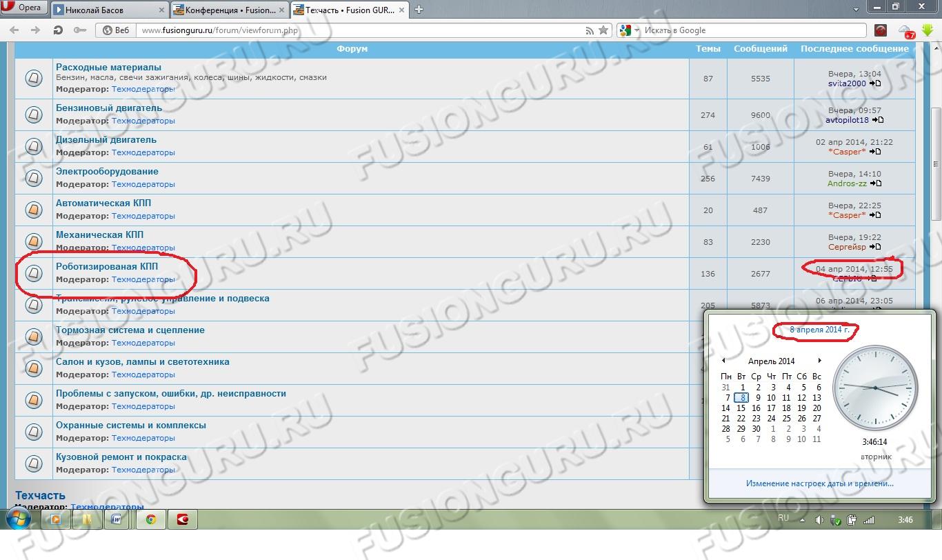
Task: Open the Роботизированая КПП forum
Action: click(x=107, y=266)
